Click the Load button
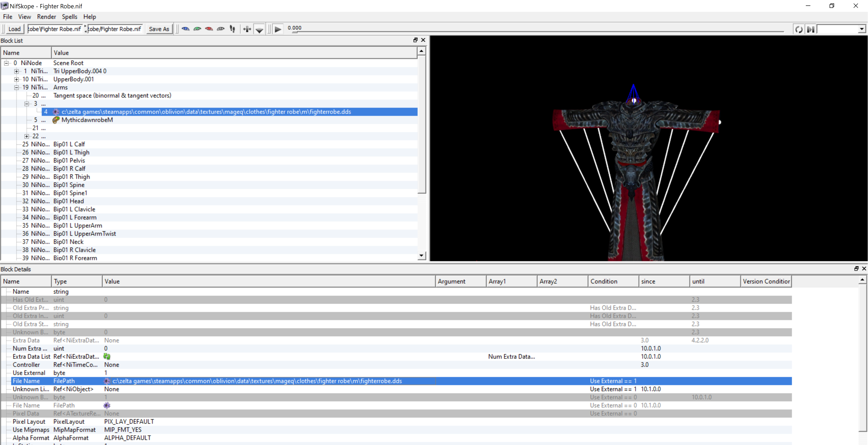Screen dimensions: 868x445 (x=14, y=29)
